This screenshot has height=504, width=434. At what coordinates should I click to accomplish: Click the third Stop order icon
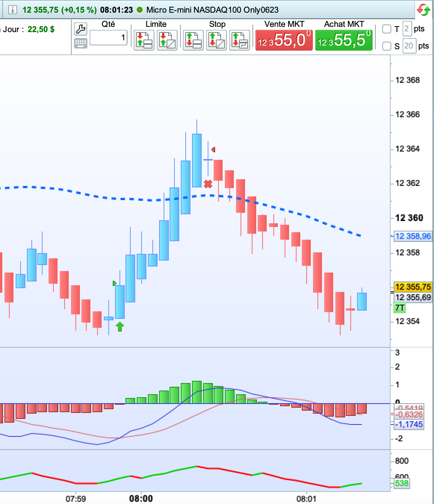(239, 41)
